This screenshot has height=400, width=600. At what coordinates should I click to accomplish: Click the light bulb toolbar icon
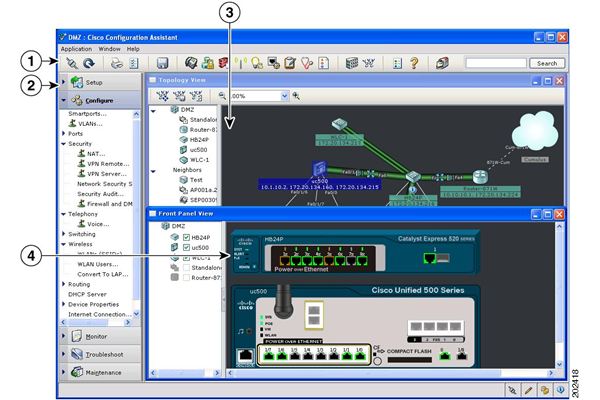point(257,63)
